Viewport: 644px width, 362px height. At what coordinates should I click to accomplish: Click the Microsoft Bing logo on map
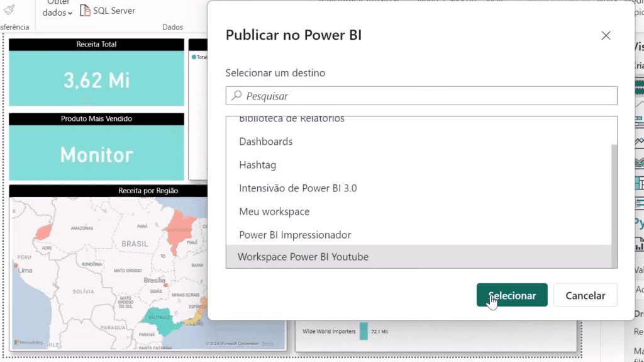[x=28, y=342]
